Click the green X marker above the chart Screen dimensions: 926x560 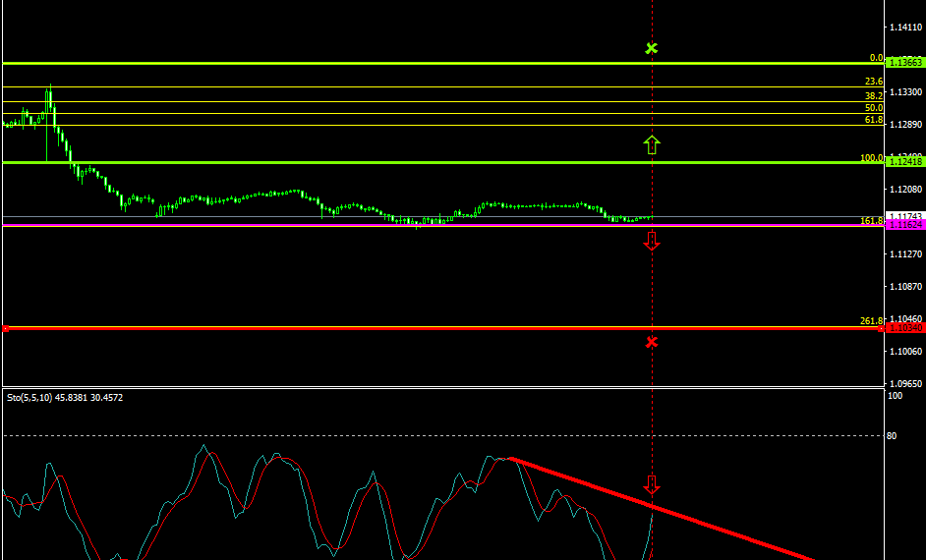[x=651, y=48]
